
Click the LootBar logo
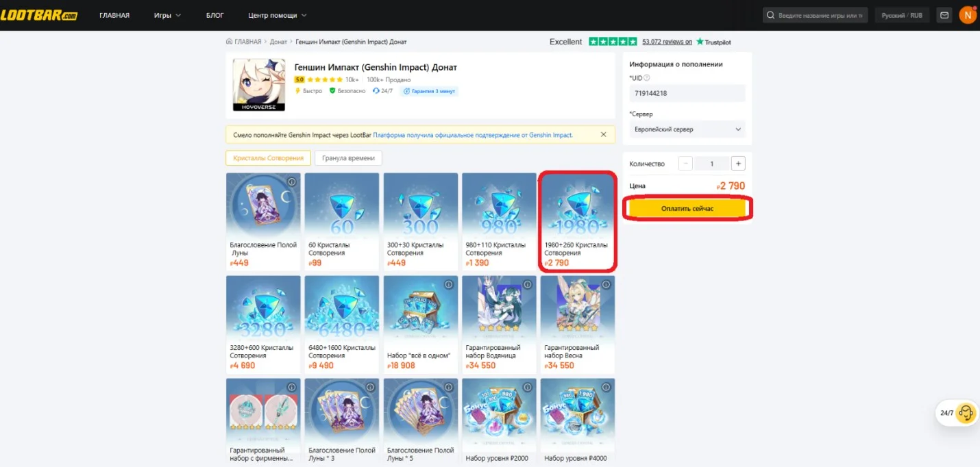point(39,15)
